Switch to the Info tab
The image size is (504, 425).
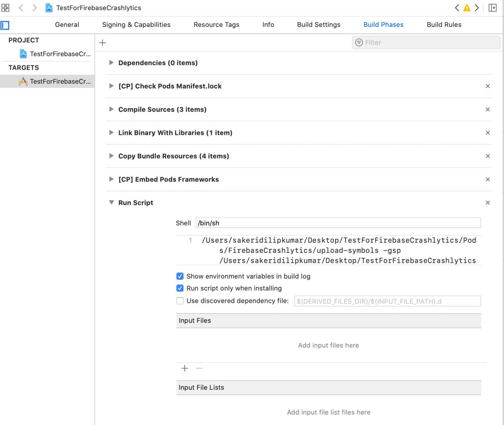268,25
